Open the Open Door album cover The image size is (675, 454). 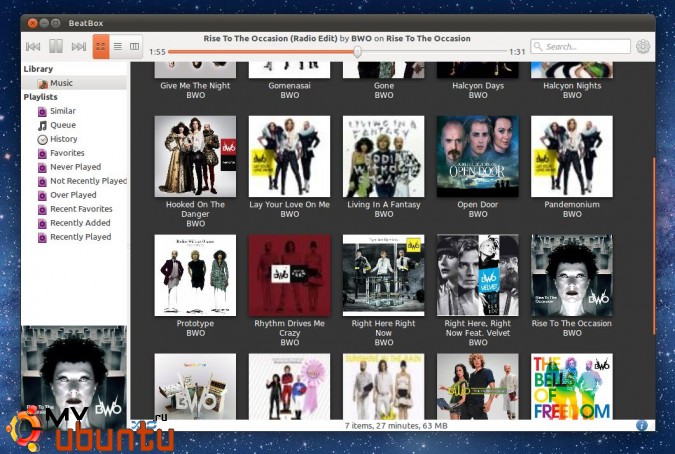pyautogui.click(x=477, y=156)
